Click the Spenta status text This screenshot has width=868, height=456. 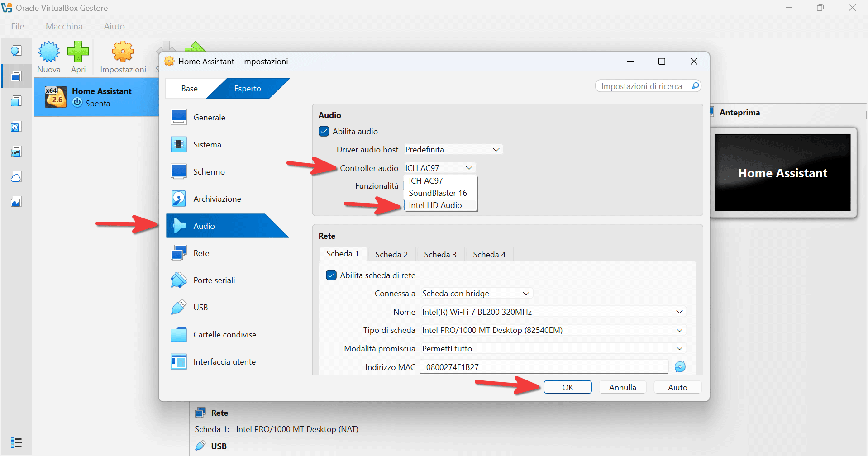[x=98, y=104]
